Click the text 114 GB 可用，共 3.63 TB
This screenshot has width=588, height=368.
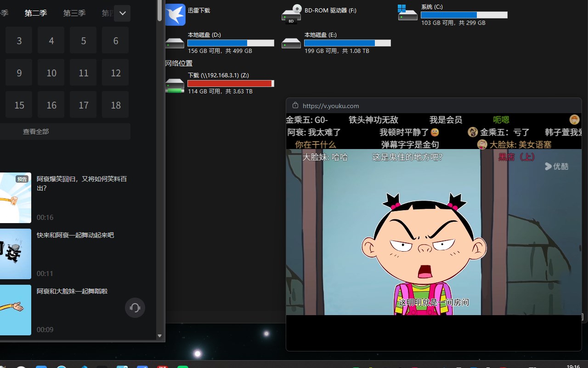220,92
